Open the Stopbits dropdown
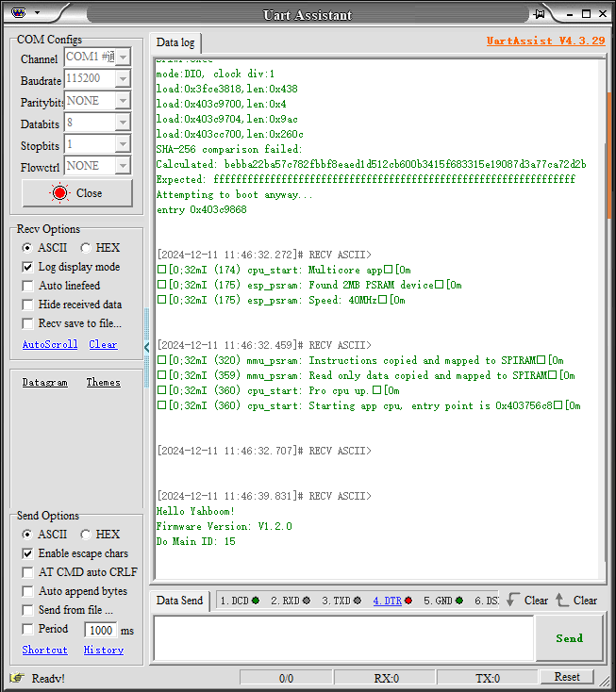This screenshot has width=616, height=692. point(123,144)
